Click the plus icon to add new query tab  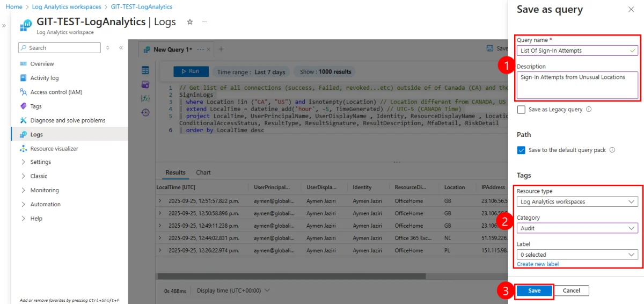221,49
